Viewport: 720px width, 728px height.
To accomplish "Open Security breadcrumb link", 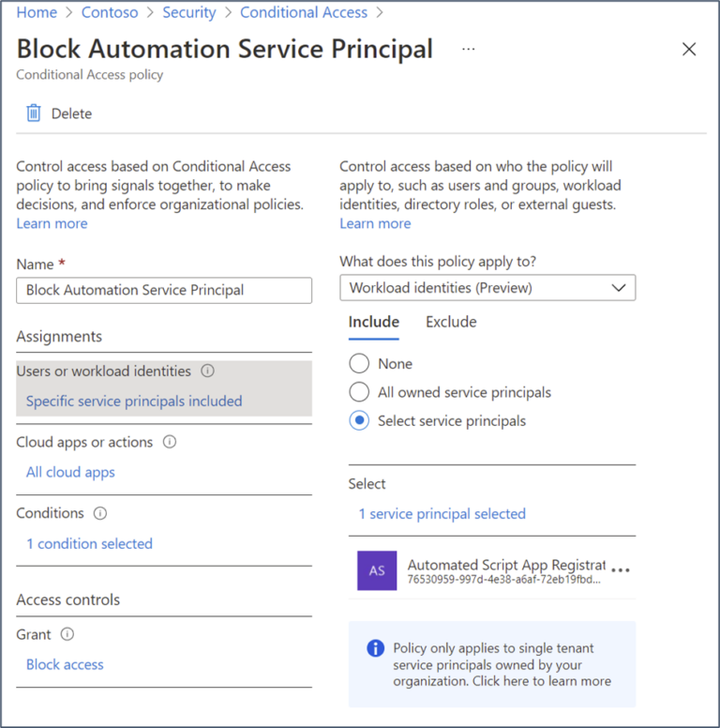I will (x=188, y=12).
